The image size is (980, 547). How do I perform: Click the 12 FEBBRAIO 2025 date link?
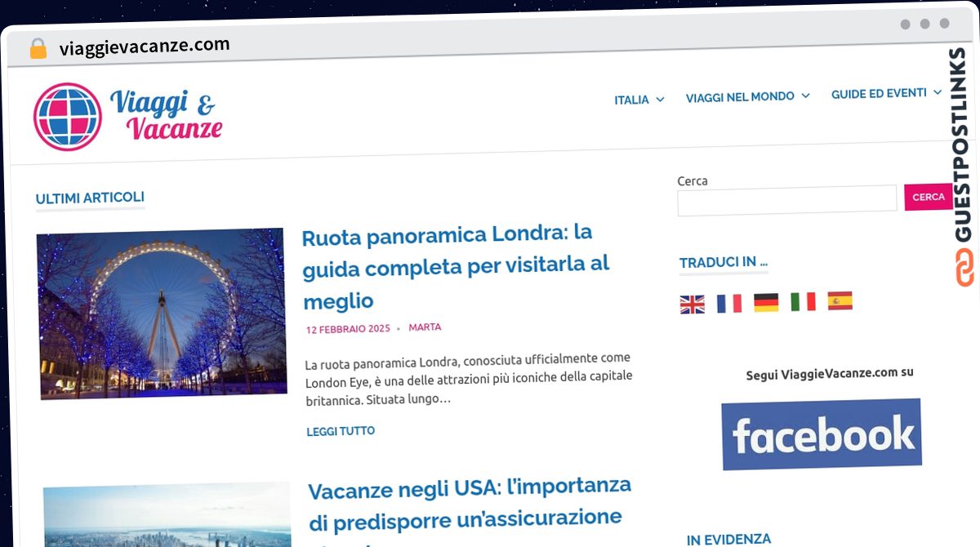348,329
